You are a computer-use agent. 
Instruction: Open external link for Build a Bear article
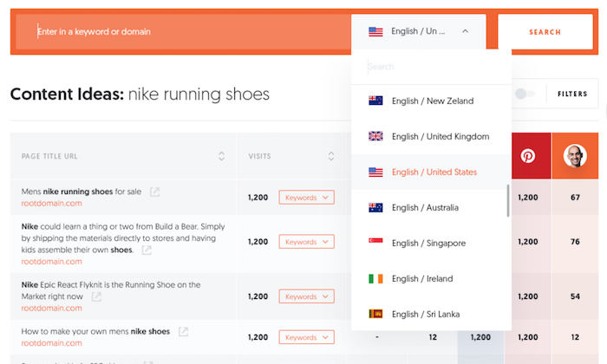click(x=147, y=250)
